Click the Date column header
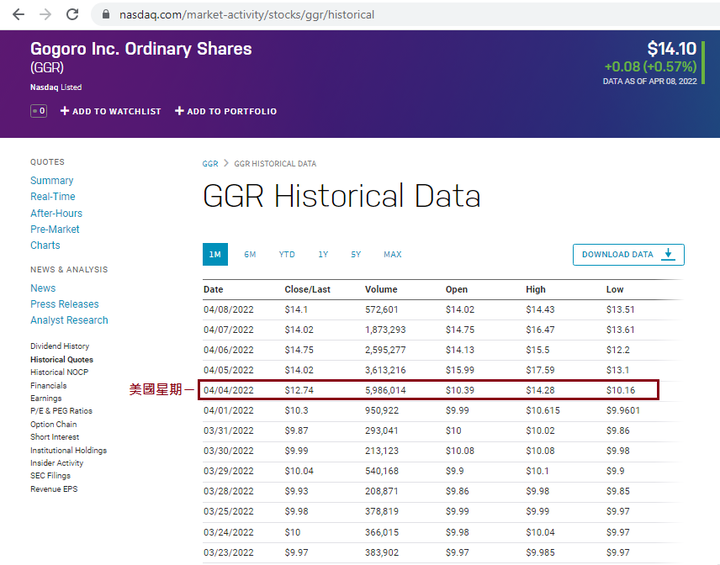The width and height of the screenshot is (720, 565). (214, 289)
